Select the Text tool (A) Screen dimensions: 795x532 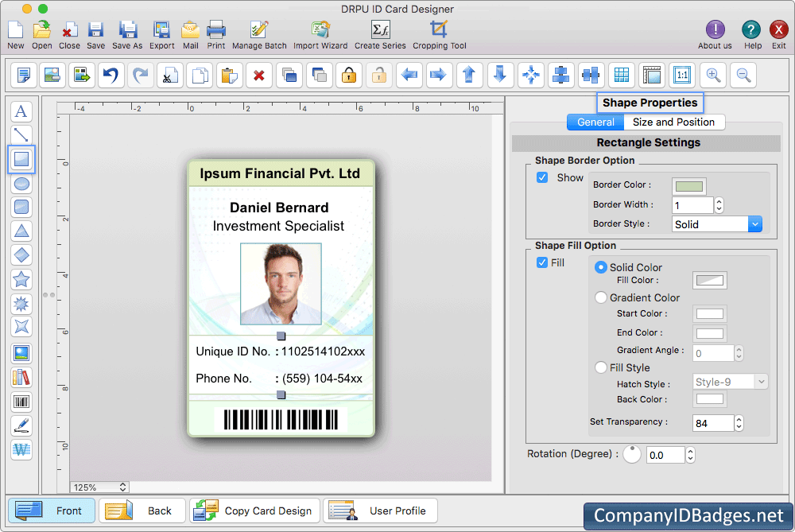coord(21,111)
